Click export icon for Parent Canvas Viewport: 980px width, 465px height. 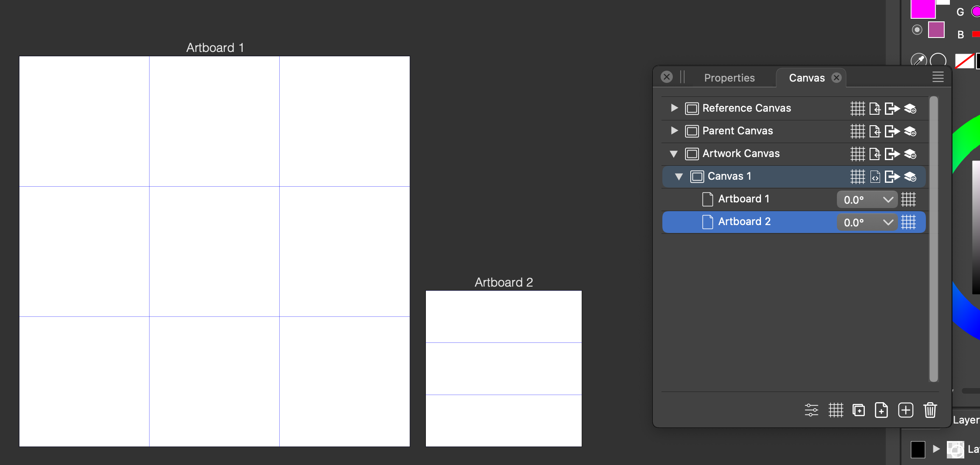click(892, 131)
